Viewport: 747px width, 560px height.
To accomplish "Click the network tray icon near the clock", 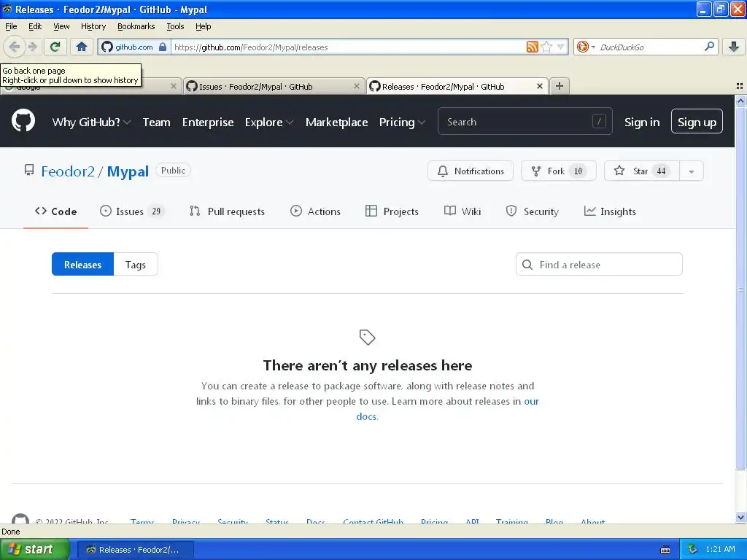I will (693, 549).
